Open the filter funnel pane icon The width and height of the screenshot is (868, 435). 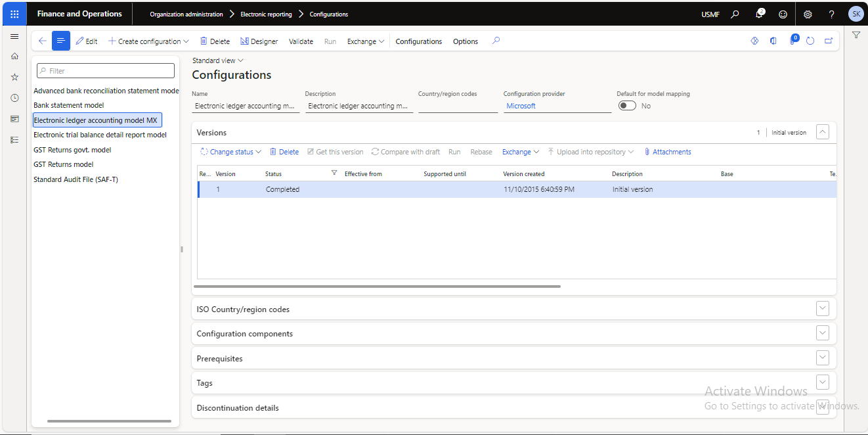856,35
